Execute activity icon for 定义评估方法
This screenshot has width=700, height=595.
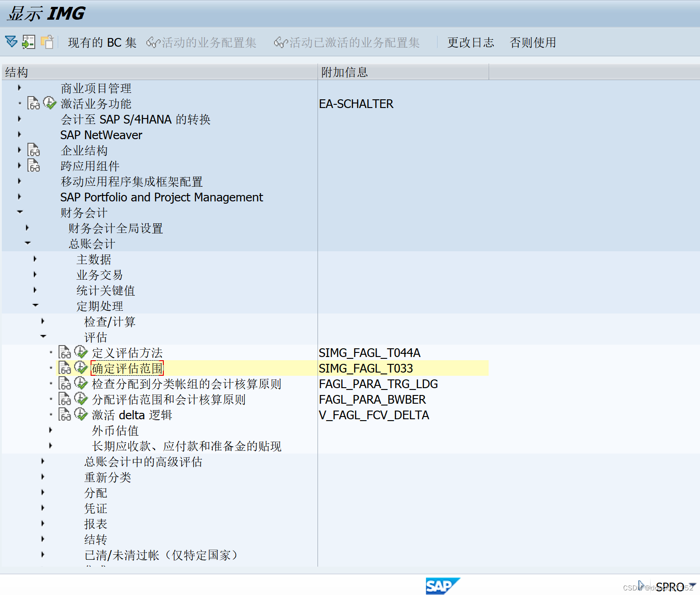click(x=81, y=352)
